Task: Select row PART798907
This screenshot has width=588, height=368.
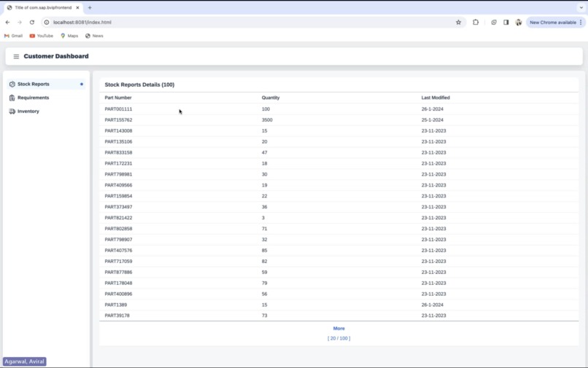Action: (x=339, y=240)
